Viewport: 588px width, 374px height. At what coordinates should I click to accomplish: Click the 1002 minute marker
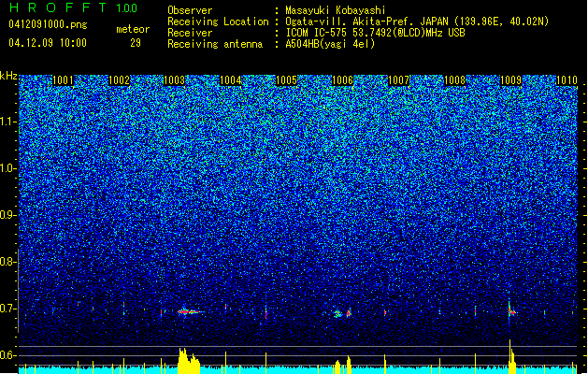click(x=119, y=80)
